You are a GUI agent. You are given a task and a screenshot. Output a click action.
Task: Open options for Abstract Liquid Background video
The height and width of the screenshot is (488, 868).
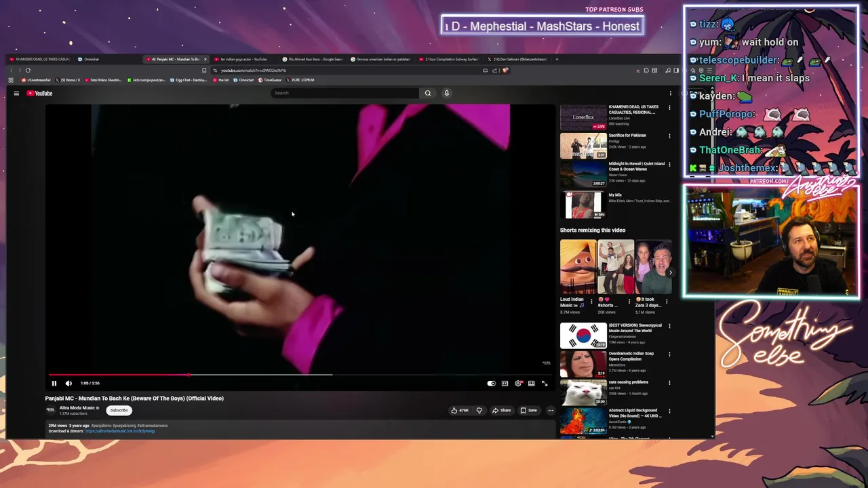click(x=669, y=411)
